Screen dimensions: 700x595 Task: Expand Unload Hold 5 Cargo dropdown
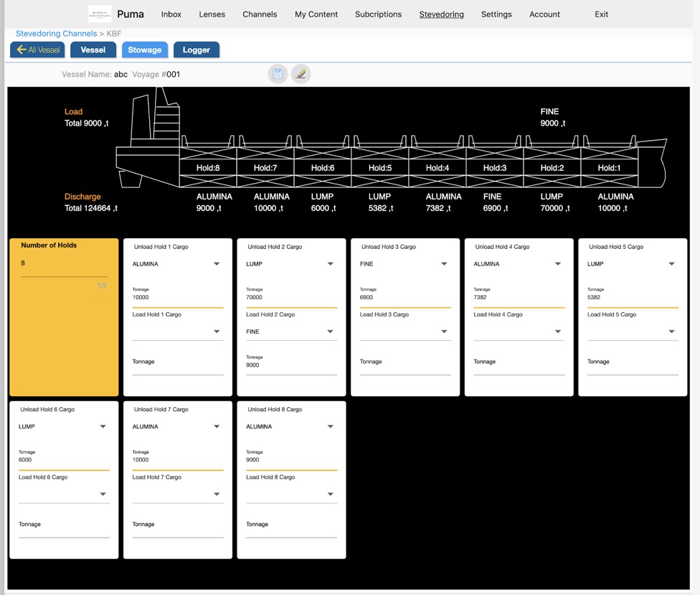click(x=633, y=264)
